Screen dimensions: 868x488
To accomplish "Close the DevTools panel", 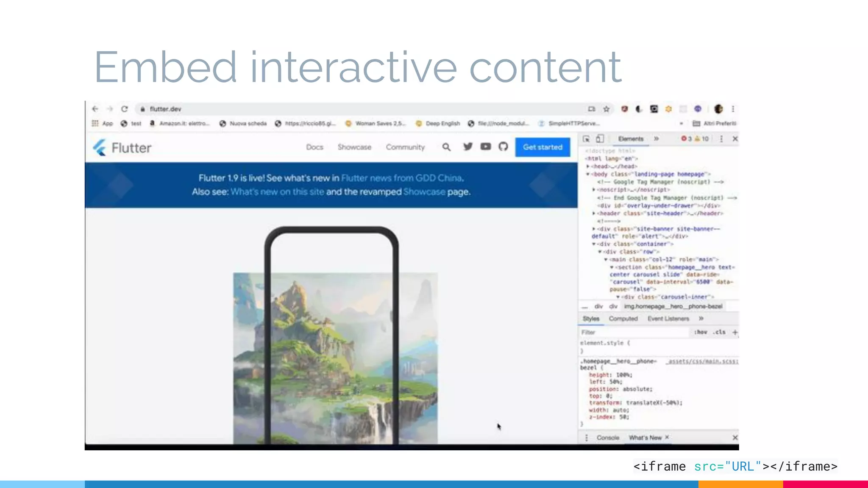I will point(735,139).
